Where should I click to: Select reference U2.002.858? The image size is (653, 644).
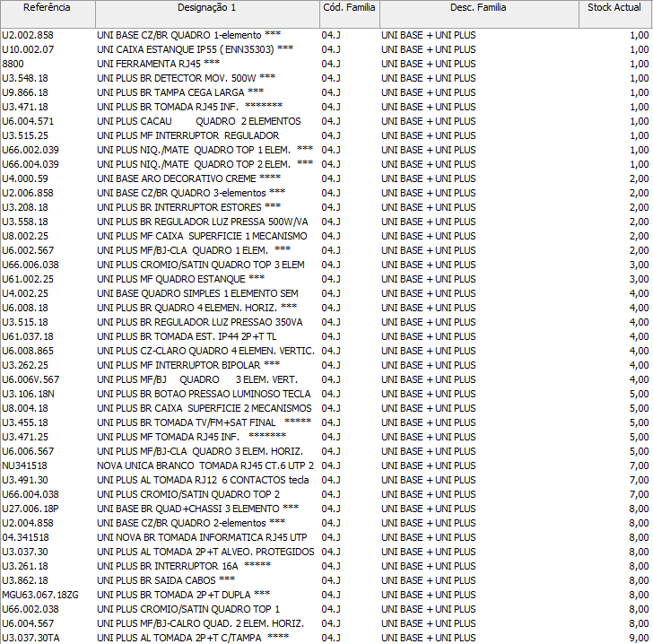coord(28,35)
